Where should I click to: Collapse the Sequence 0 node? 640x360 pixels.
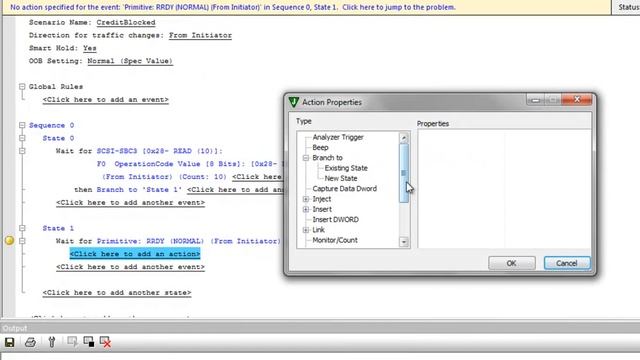coord(22,125)
